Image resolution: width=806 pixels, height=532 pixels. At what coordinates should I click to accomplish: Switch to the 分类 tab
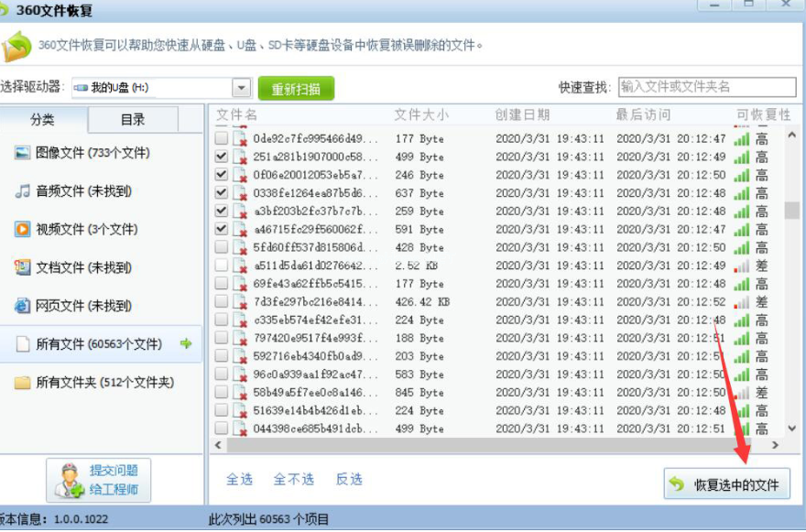click(43, 119)
